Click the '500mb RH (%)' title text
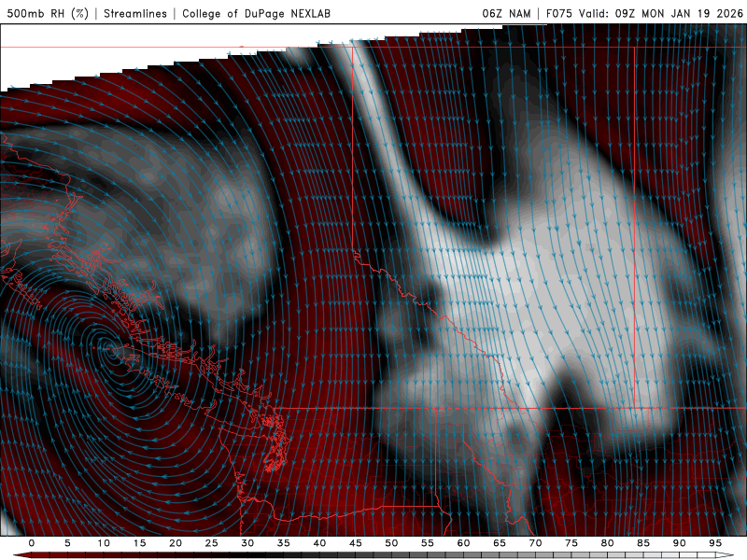 48,13
